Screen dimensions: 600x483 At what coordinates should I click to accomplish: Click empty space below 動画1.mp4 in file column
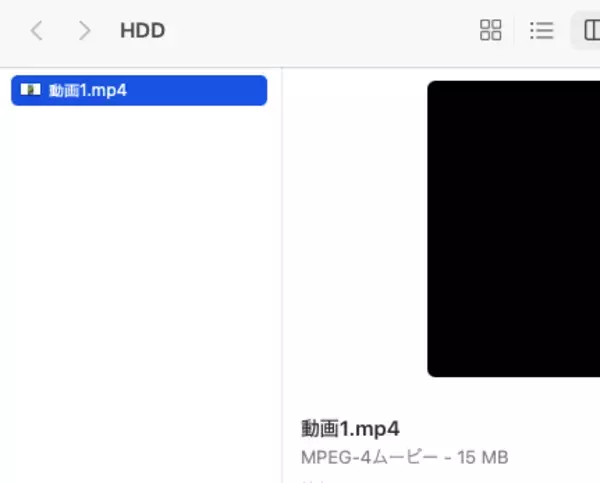click(139, 291)
